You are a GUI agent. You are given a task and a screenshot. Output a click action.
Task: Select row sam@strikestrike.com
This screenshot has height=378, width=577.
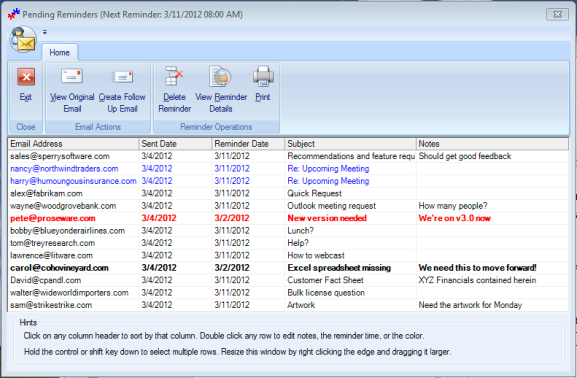point(288,305)
